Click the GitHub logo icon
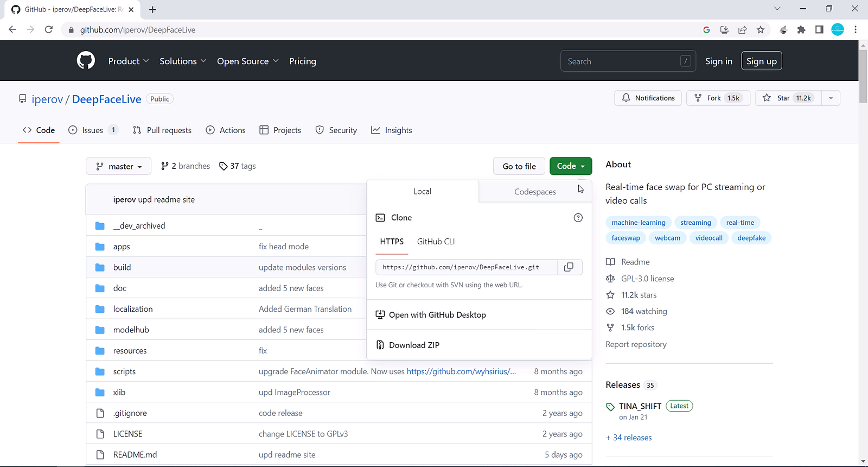 click(x=86, y=61)
